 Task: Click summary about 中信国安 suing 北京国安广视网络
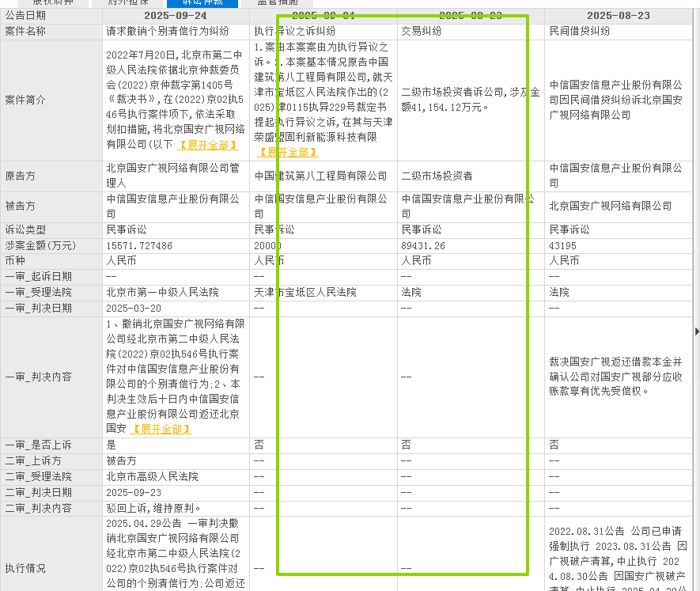[616, 100]
